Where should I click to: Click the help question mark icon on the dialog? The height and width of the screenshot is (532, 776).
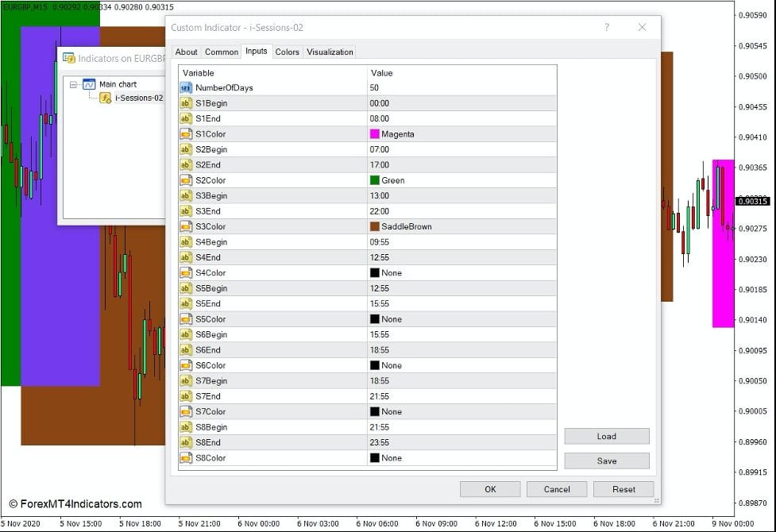coord(607,27)
